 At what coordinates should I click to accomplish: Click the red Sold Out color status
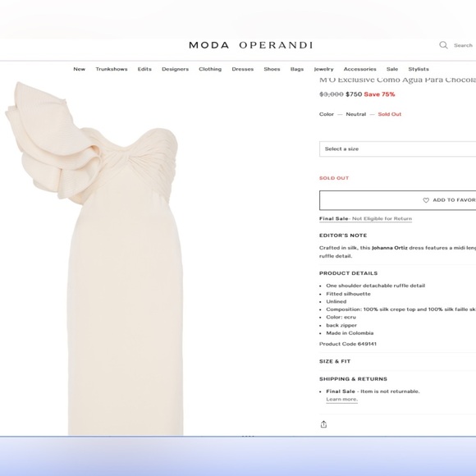click(390, 114)
